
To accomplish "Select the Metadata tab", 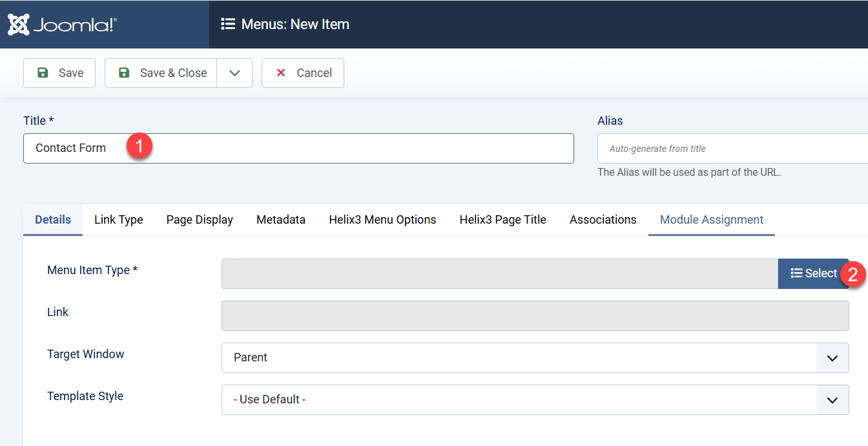I will click(280, 220).
